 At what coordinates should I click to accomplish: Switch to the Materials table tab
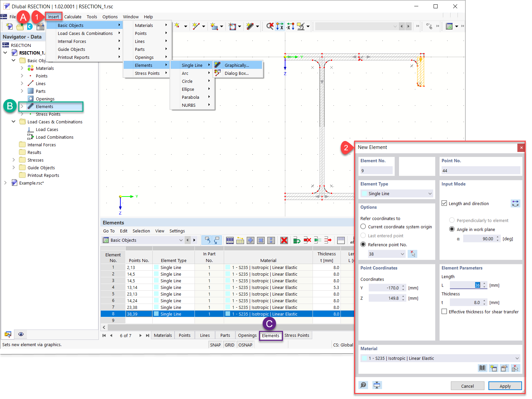coord(163,335)
